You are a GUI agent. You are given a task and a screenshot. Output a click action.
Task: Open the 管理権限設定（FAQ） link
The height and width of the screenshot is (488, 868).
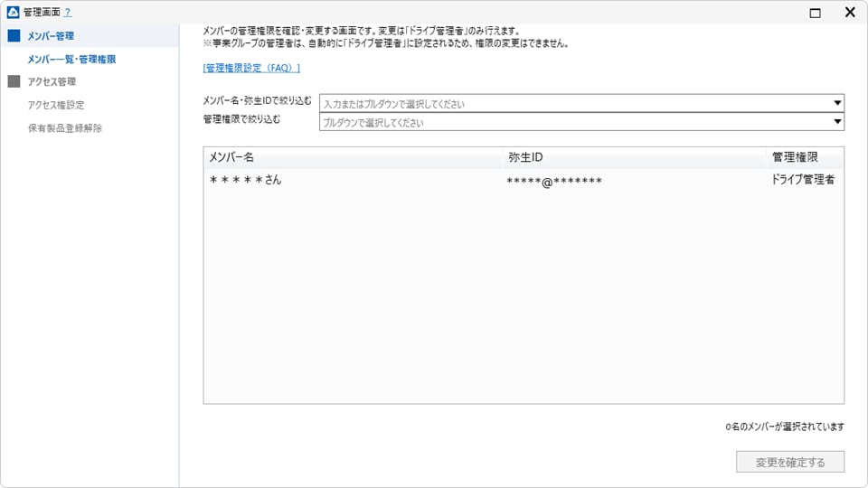click(251, 68)
